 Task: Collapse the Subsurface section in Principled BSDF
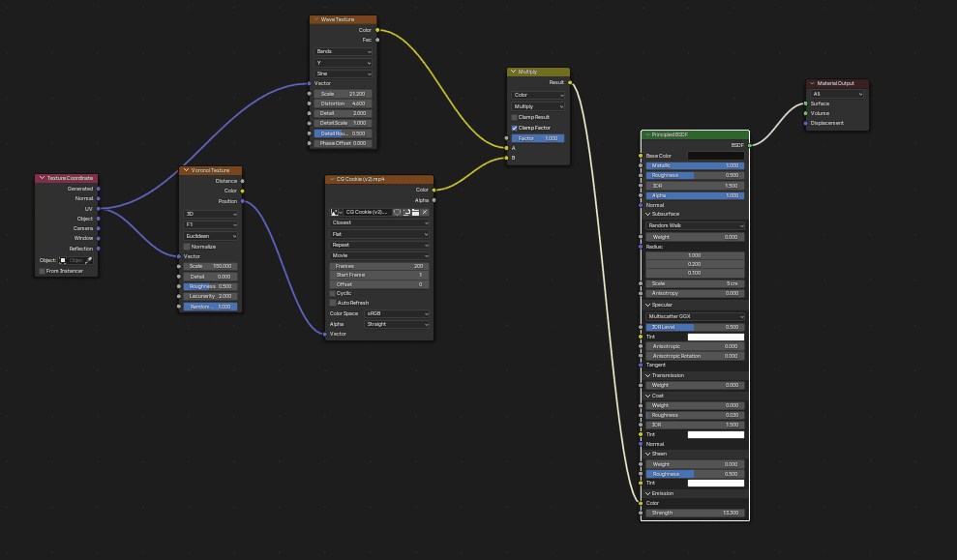coord(647,214)
